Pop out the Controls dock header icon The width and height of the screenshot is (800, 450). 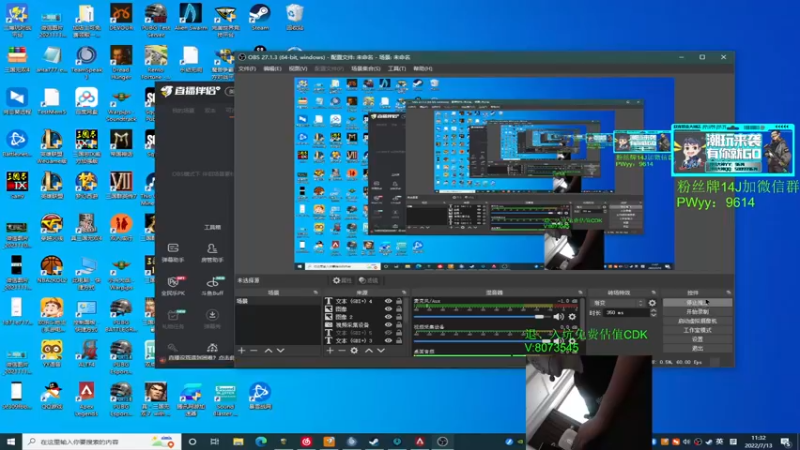pyautogui.click(x=729, y=293)
